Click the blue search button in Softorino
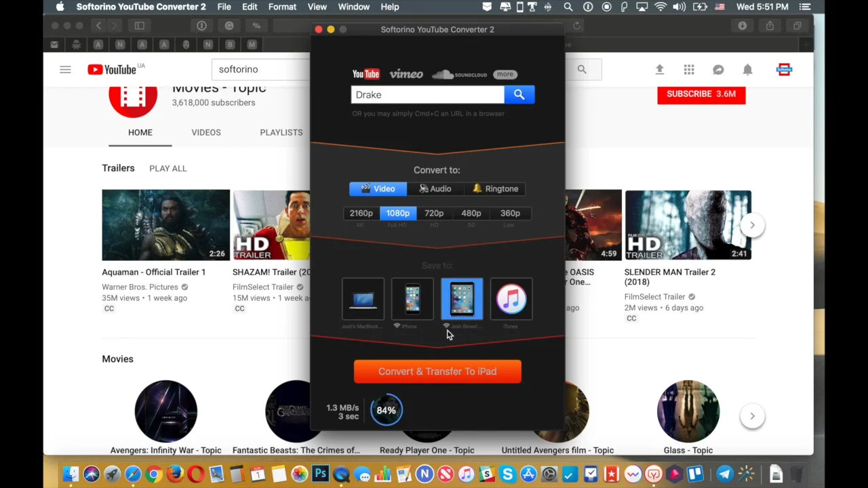868x488 pixels. tap(519, 95)
